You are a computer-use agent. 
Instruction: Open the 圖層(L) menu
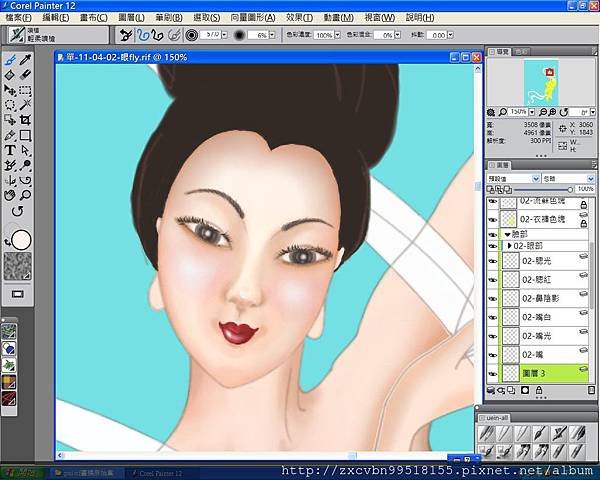pos(131,18)
